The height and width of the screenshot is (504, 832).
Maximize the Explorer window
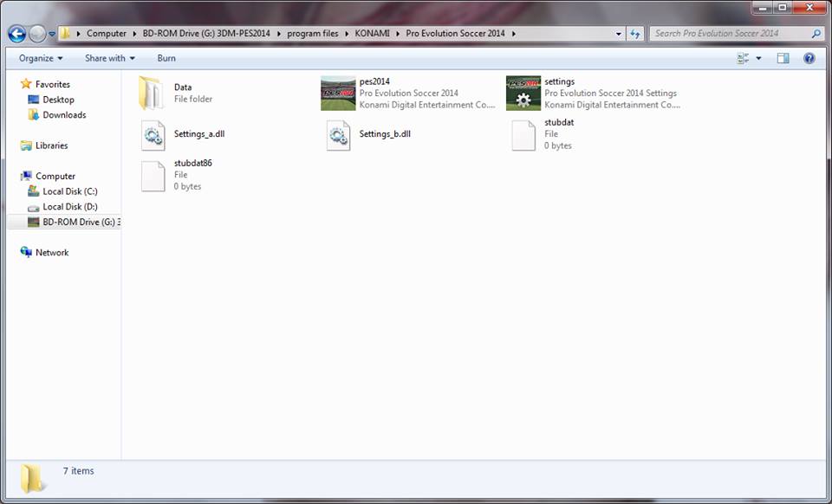[782, 8]
